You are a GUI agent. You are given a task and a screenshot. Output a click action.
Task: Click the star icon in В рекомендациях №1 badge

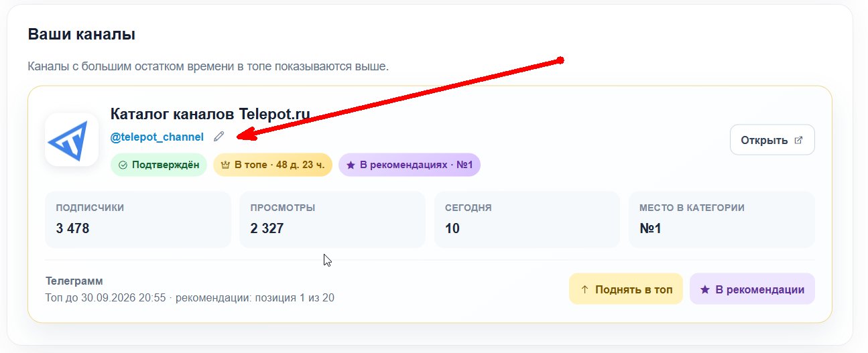coord(351,165)
